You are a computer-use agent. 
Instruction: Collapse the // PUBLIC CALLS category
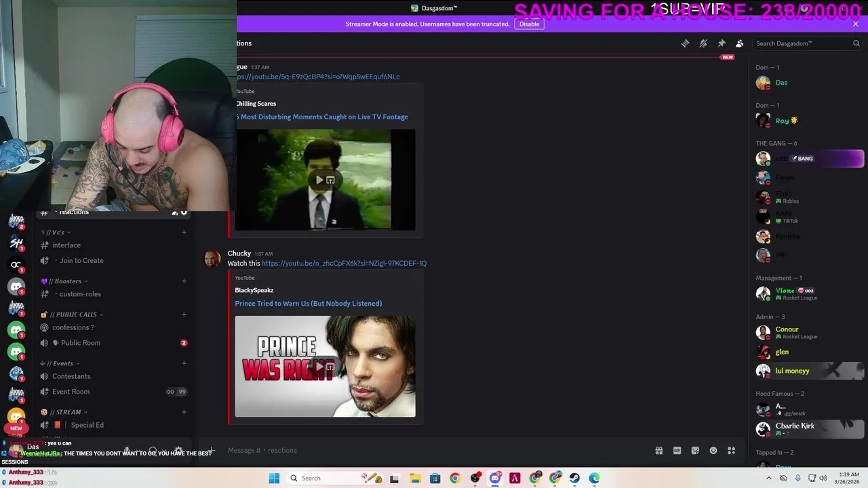click(x=72, y=314)
